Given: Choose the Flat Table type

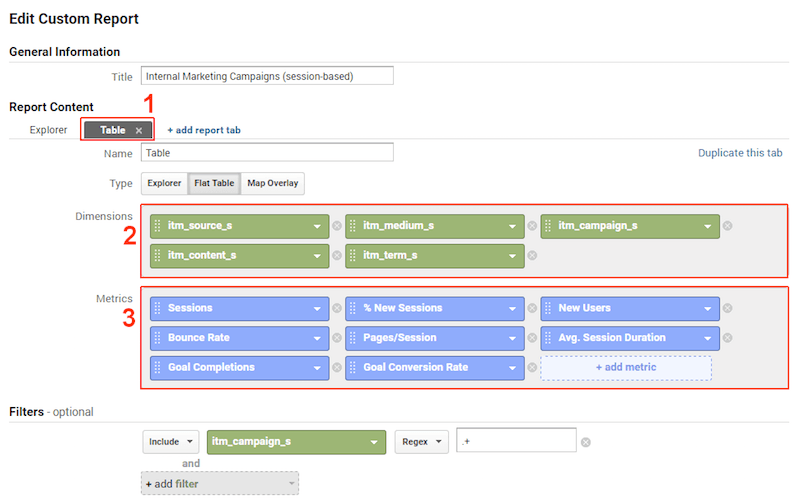Looking at the screenshot, I should coord(214,183).
